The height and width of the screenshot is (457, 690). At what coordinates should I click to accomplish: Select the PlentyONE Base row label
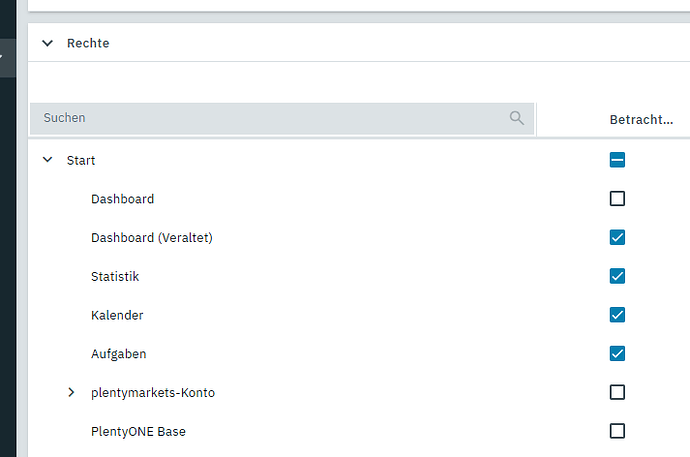pos(138,431)
